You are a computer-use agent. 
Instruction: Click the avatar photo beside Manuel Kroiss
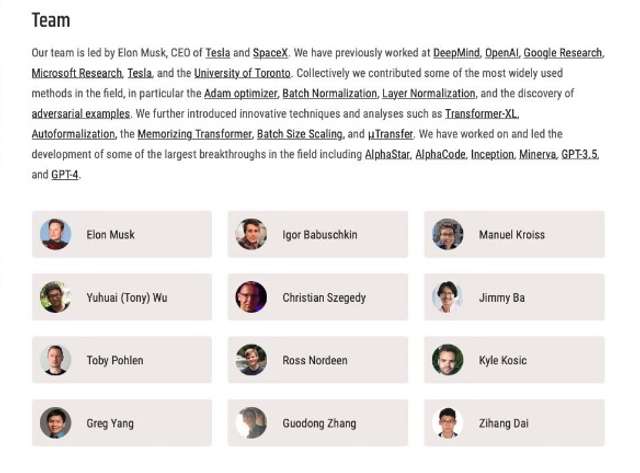click(447, 234)
